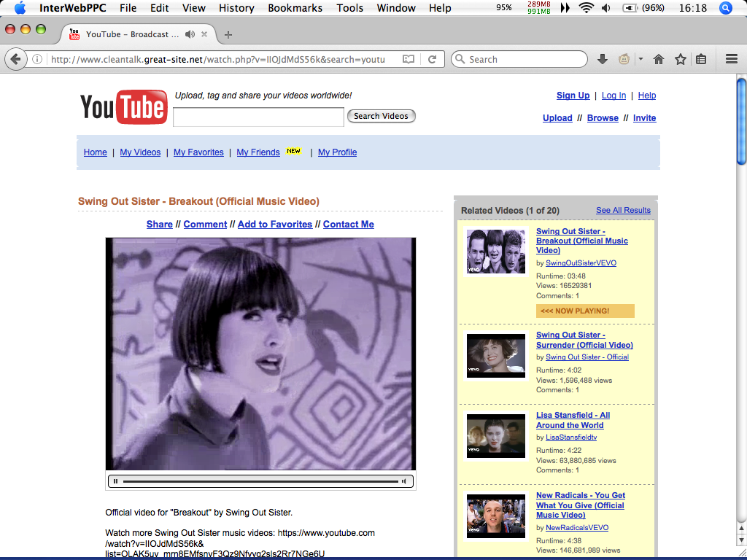
Task: Open the Help menu in menu bar
Action: [440, 7]
